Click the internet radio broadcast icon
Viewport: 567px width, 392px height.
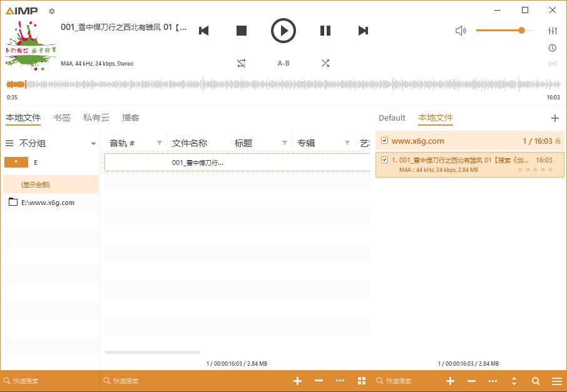[x=553, y=63]
